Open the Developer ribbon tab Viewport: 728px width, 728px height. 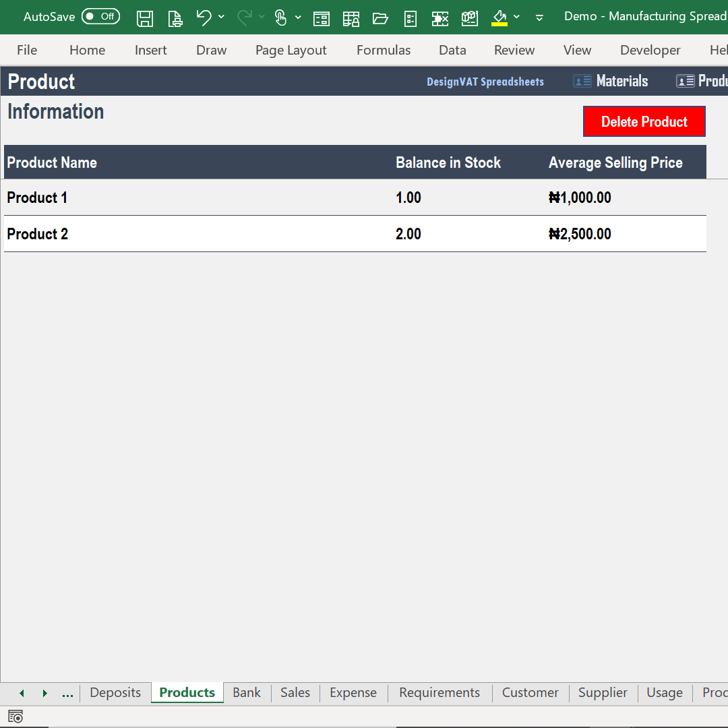[x=650, y=50]
